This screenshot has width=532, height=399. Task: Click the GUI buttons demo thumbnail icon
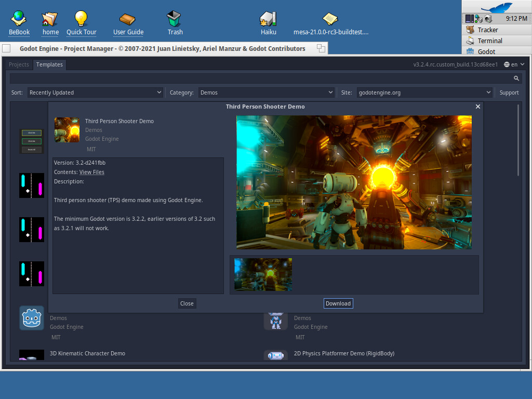32,141
